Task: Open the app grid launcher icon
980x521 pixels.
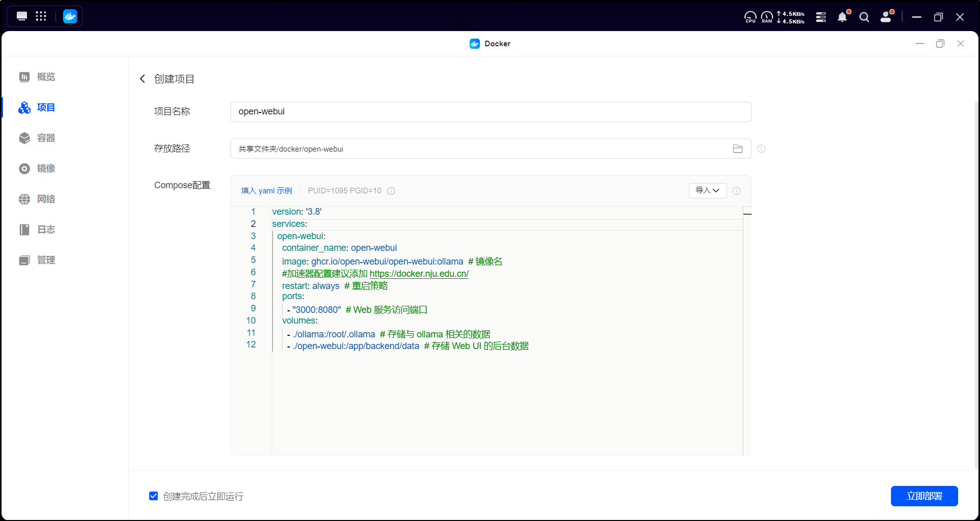Action: 41,16
